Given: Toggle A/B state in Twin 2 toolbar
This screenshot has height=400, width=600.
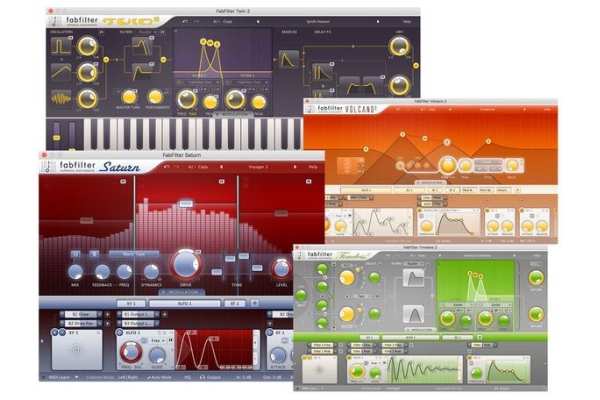Looking at the screenshot, I should [x=216, y=22].
